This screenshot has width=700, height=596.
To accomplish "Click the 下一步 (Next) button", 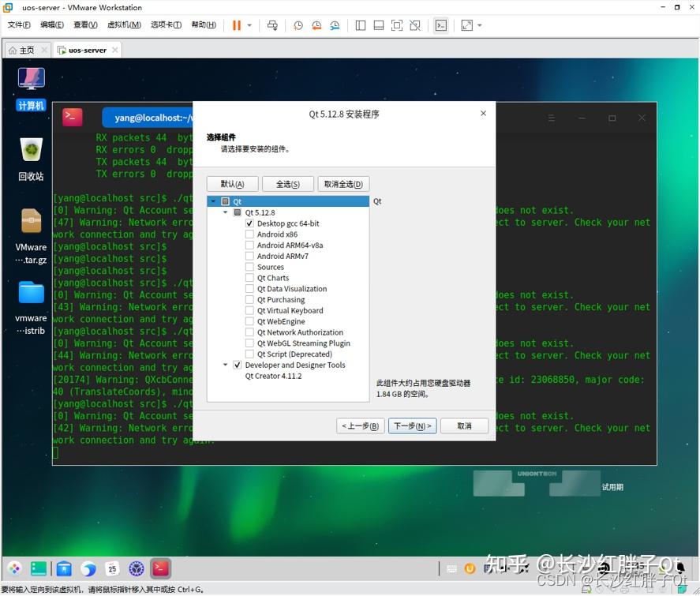I will 412,425.
